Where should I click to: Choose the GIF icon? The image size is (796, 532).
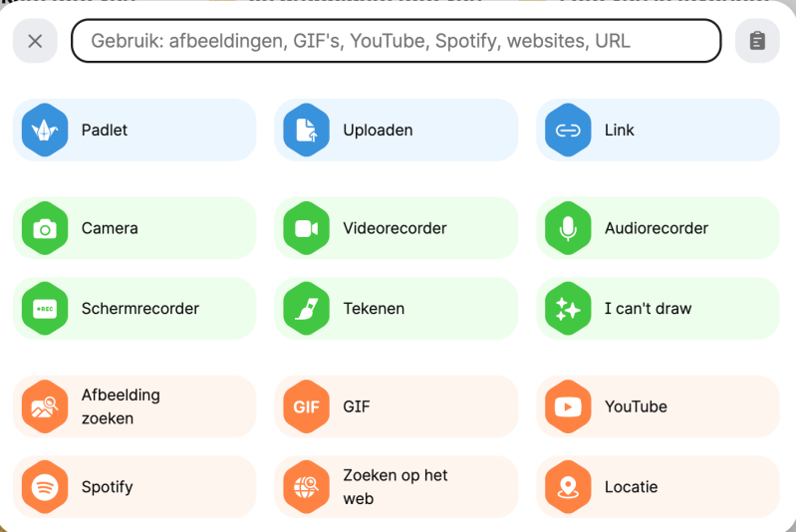(x=306, y=406)
